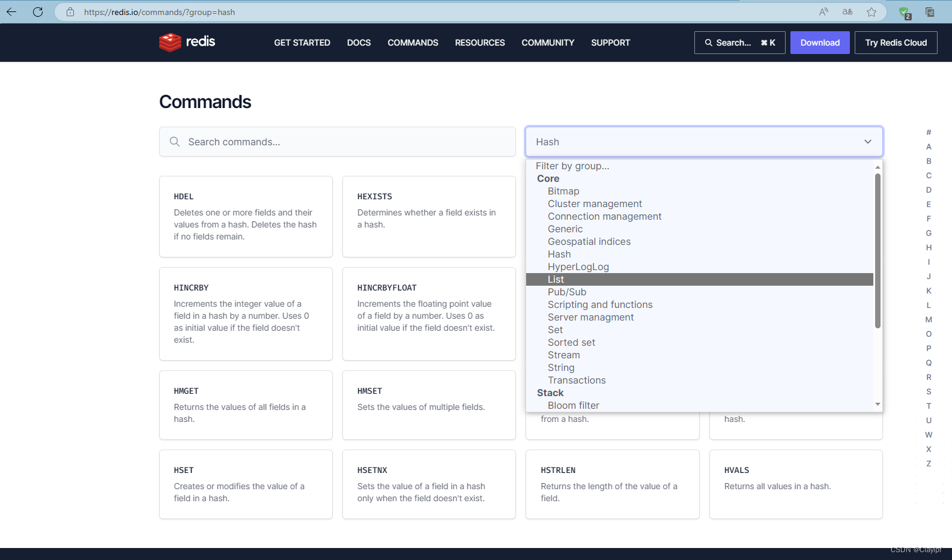Open the HINCRBY command card

pos(246,314)
